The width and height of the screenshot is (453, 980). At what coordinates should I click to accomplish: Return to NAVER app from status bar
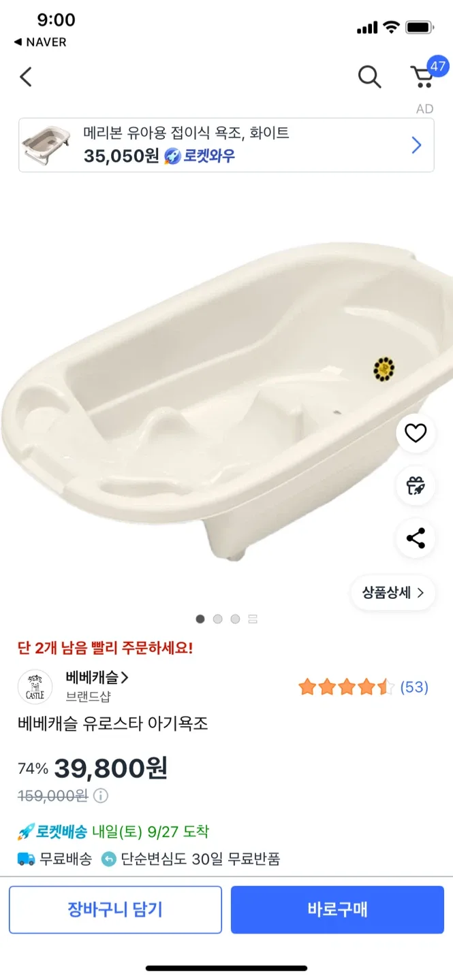tap(41, 42)
